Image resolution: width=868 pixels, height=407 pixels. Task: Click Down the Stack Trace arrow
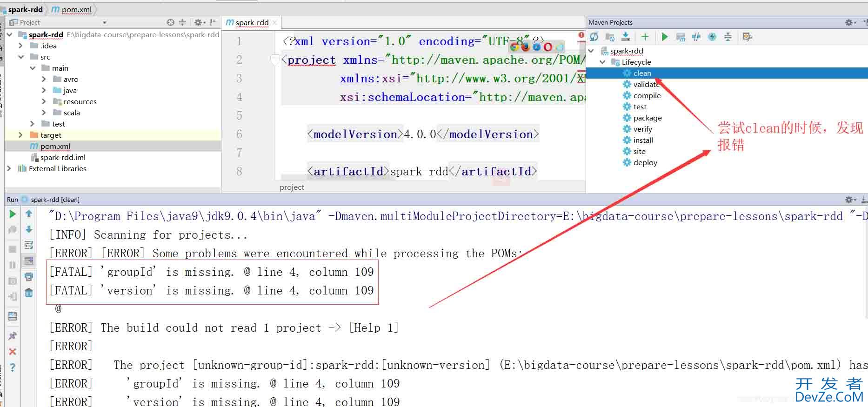(29, 229)
